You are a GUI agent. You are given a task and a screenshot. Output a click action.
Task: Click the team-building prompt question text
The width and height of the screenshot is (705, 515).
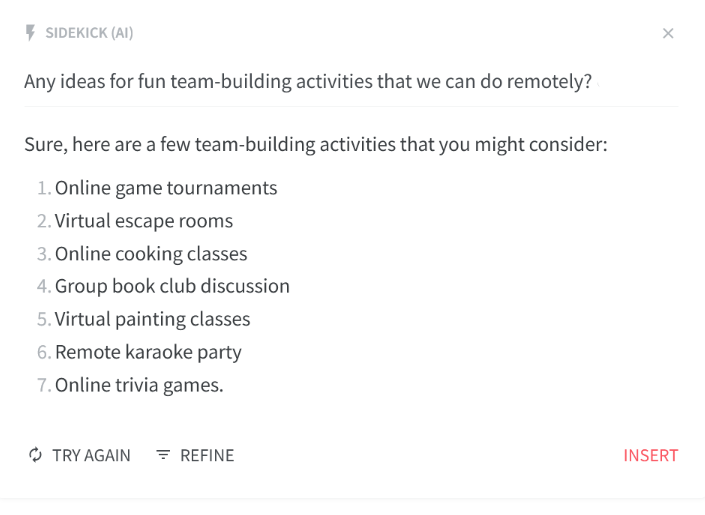tap(308, 80)
